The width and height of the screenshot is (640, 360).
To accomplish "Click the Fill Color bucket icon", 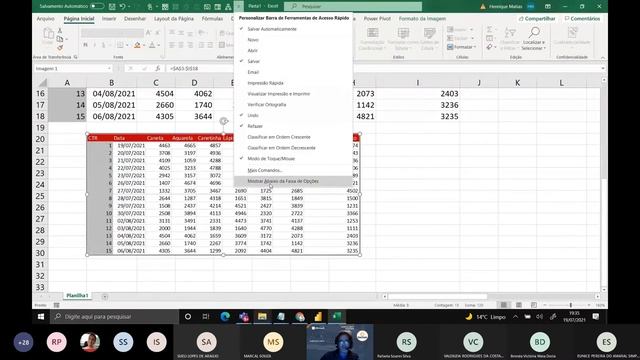I will (x=137, y=45).
